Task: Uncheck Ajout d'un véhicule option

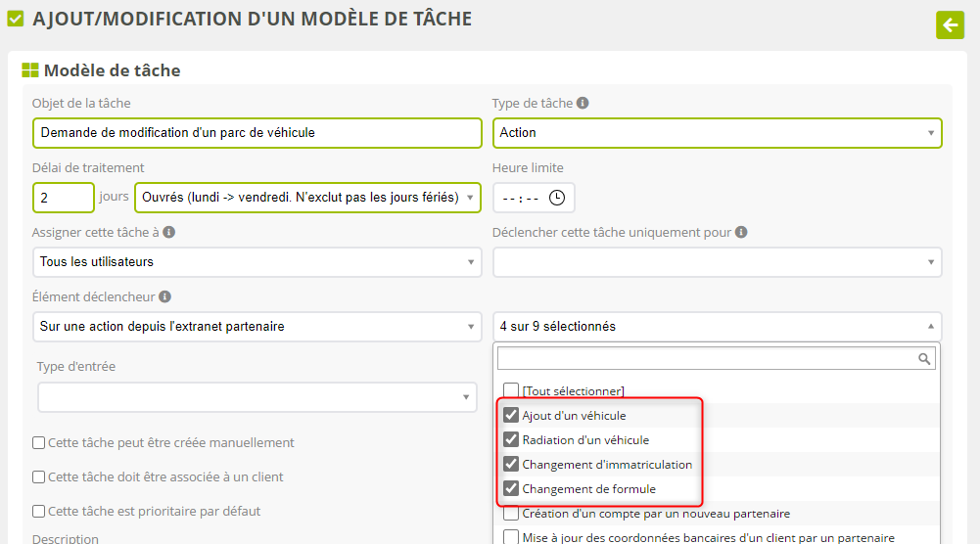Action: tap(511, 416)
